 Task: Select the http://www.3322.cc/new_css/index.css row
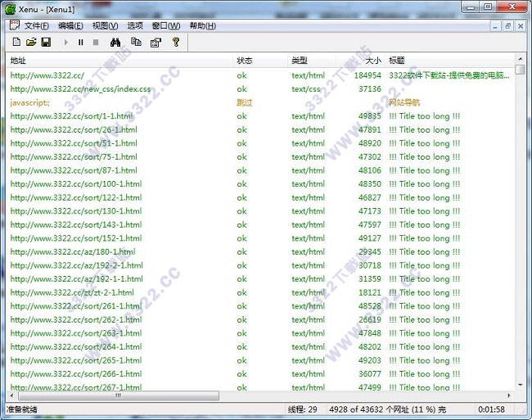[x=80, y=89]
